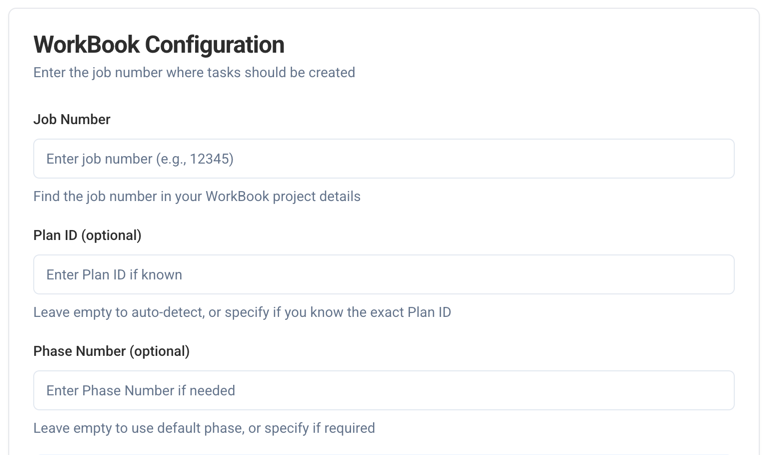Place cursor at right end of Job Number field

pyautogui.click(x=720, y=159)
